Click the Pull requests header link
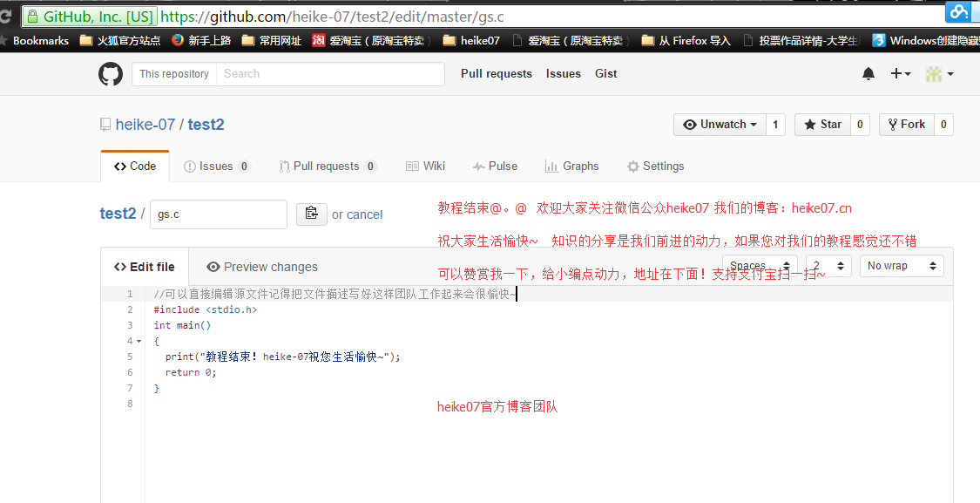Image resolution: width=980 pixels, height=503 pixels. pyautogui.click(x=497, y=74)
